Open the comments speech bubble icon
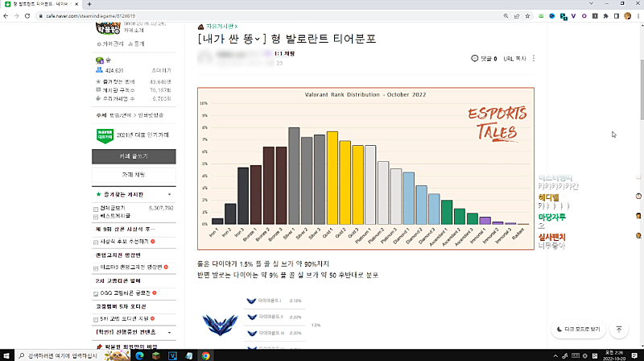Screen dimensions: 644x361 (475, 58)
